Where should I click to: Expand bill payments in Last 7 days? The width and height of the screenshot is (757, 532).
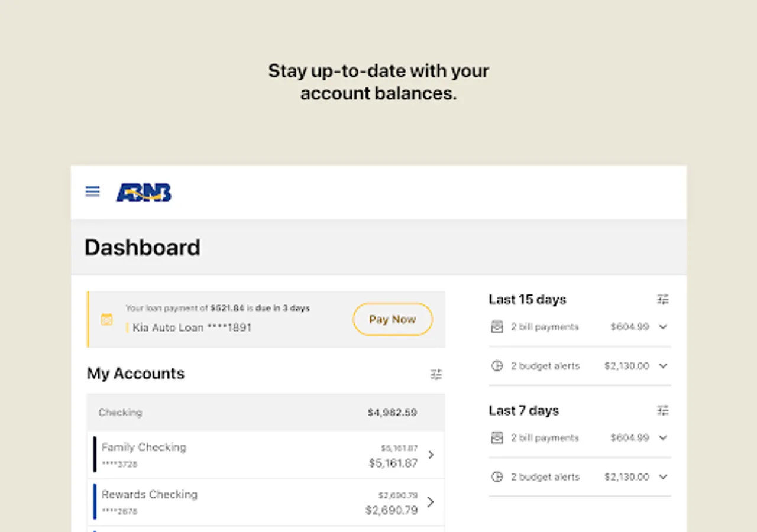tap(663, 438)
